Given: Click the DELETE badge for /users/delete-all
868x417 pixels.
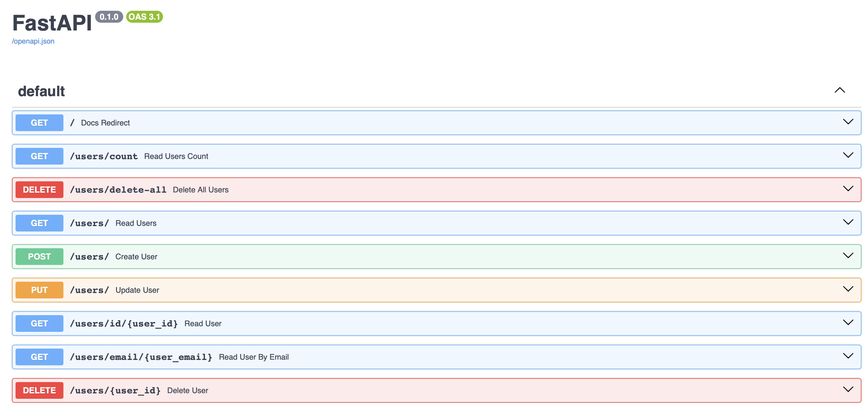Looking at the screenshot, I should [39, 190].
